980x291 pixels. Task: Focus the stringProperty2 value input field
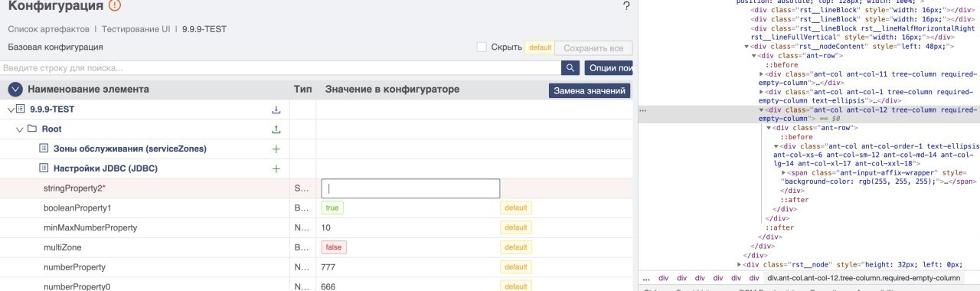(x=410, y=188)
